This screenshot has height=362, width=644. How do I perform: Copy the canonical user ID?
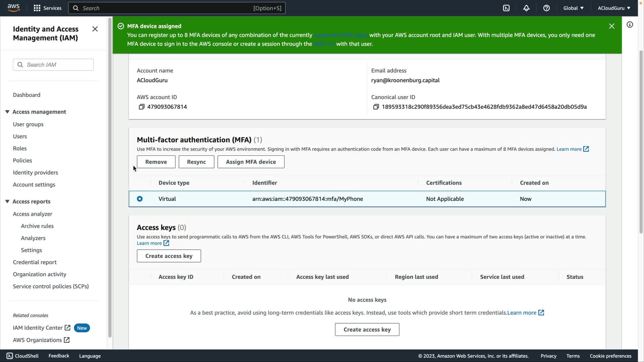coord(376,107)
